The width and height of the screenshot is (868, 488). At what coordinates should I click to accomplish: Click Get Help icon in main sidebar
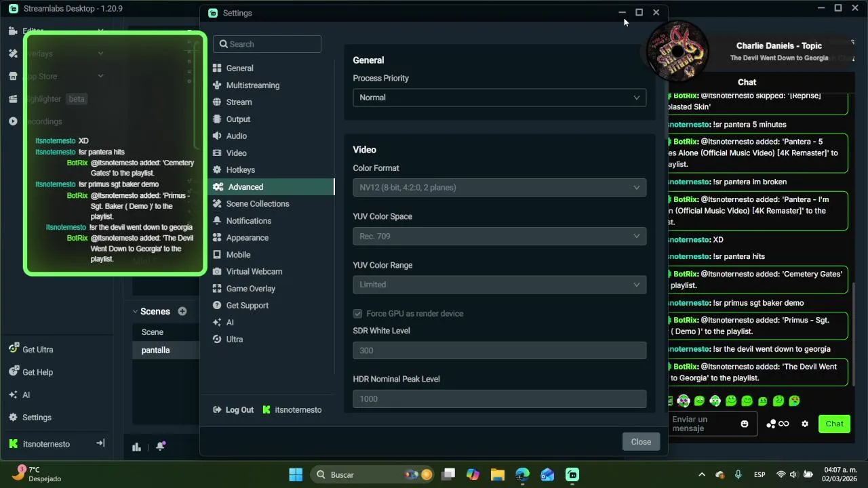pyautogui.click(x=14, y=371)
